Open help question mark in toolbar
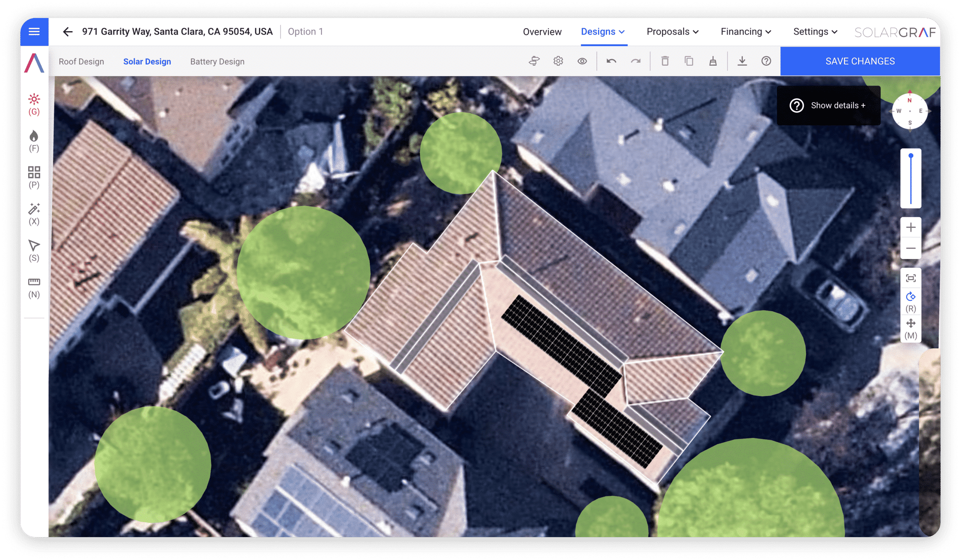The height and width of the screenshot is (560, 961). pos(766,61)
